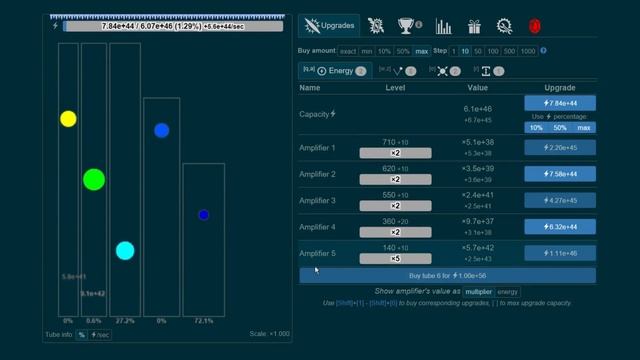Buy Amplifier 4 upgrade for 6.32e+44

560,227
